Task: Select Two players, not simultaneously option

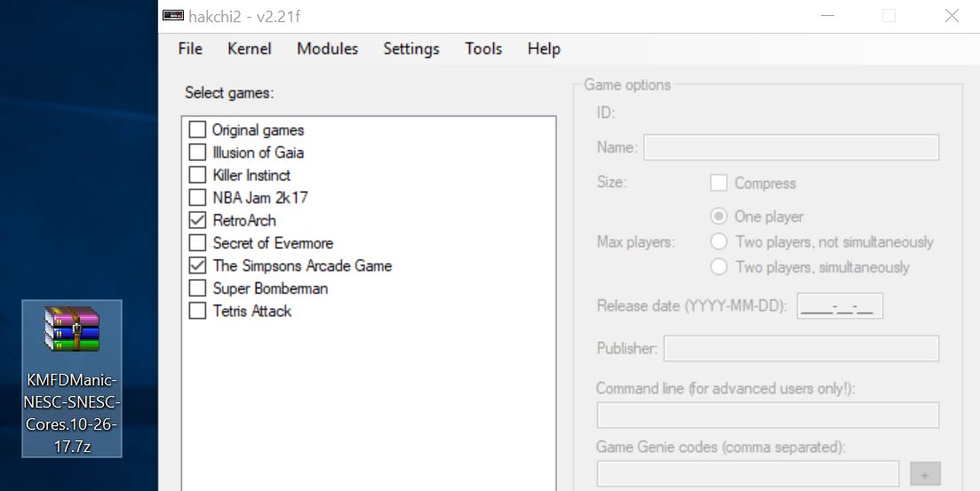Action: tap(719, 242)
